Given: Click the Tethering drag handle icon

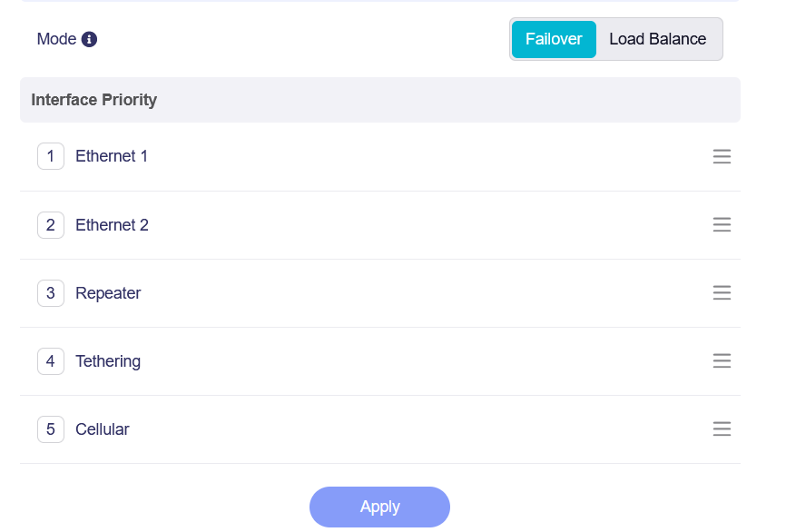Looking at the screenshot, I should coord(722,361).
